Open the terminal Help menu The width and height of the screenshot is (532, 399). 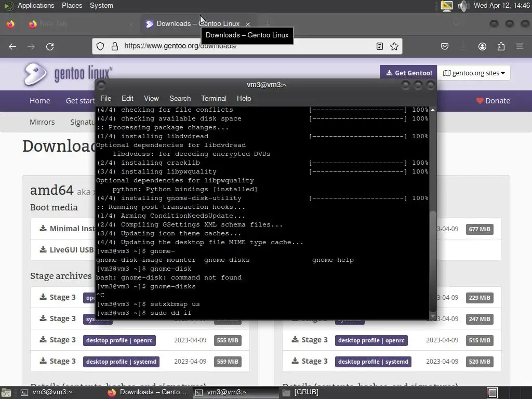[244, 98]
